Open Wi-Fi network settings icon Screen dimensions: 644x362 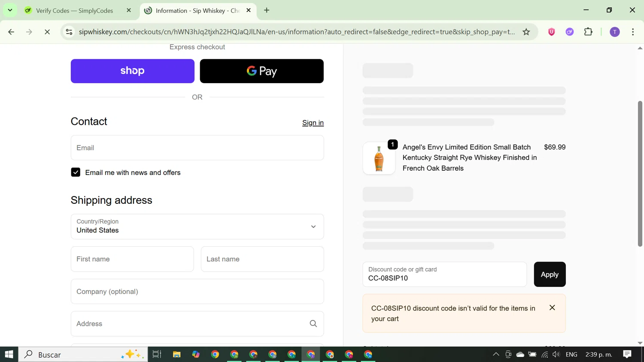coord(545,354)
